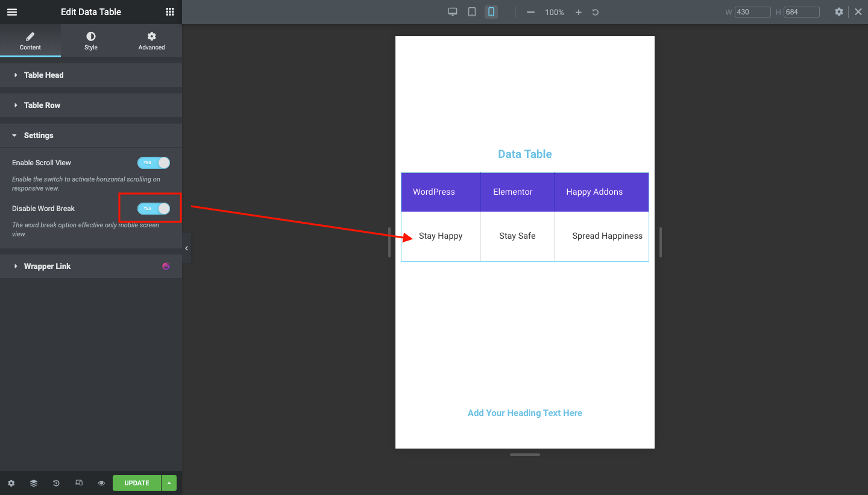Image resolution: width=868 pixels, height=495 pixels.
Task: Select tablet responsive view
Action: [471, 11]
